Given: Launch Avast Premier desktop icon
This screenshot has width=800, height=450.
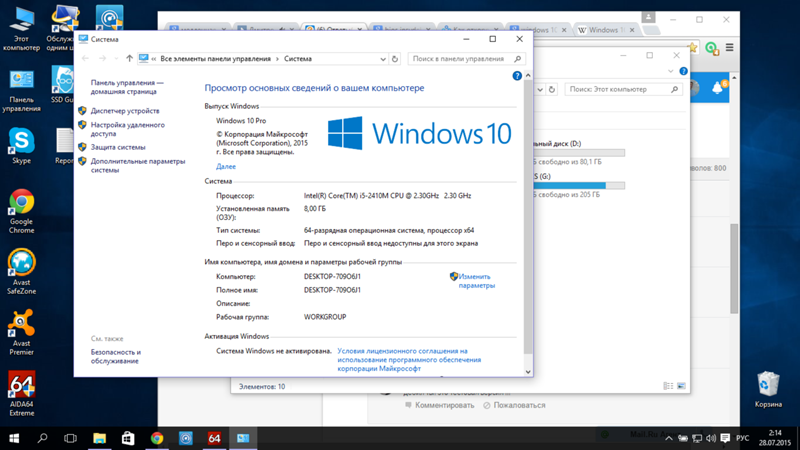Looking at the screenshot, I should click(21, 332).
